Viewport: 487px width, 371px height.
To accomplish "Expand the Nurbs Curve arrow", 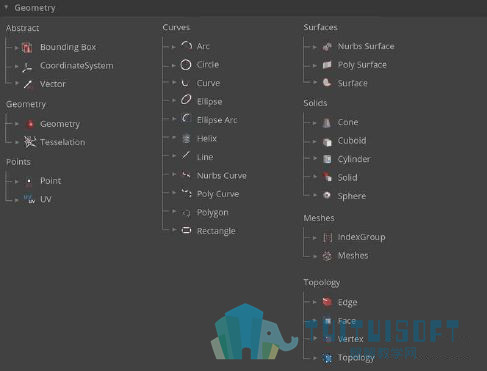I will click(x=174, y=174).
